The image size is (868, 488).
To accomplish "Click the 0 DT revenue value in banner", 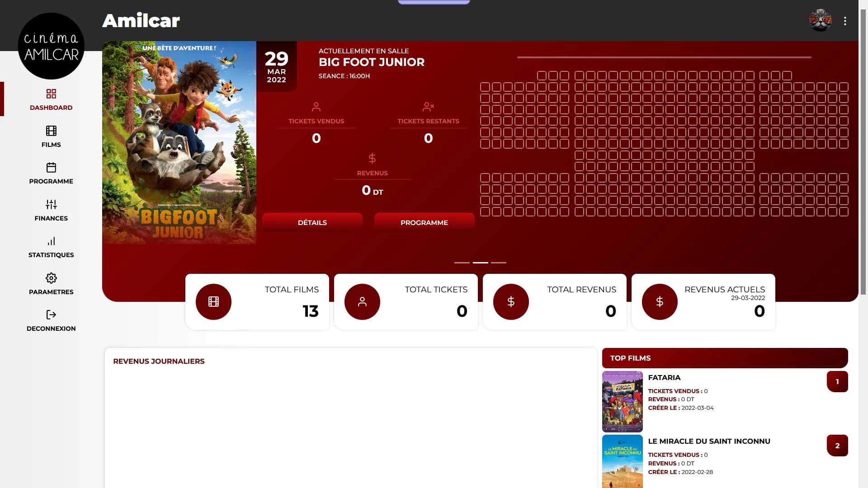I will (372, 190).
